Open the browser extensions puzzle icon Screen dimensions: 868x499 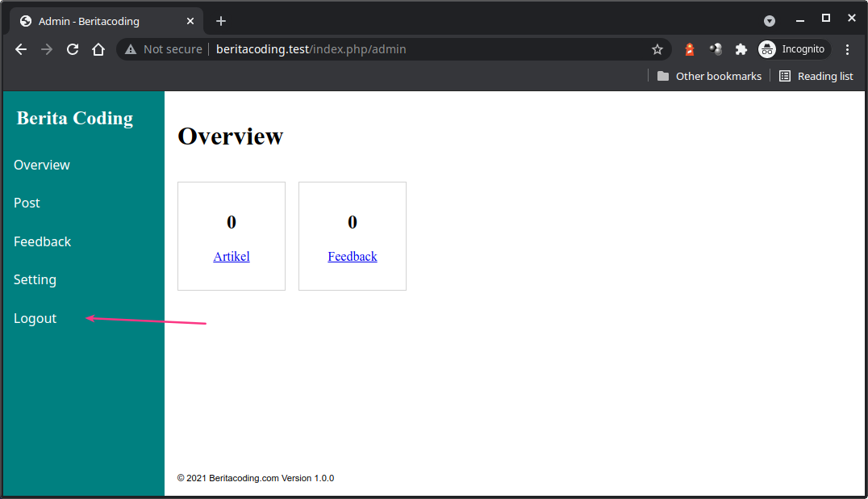click(x=741, y=49)
